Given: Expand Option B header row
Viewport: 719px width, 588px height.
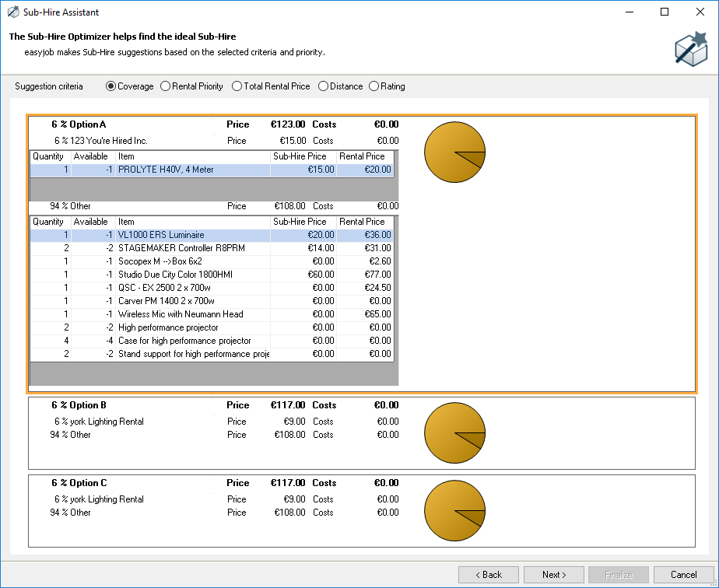Looking at the screenshot, I should click(87, 405).
